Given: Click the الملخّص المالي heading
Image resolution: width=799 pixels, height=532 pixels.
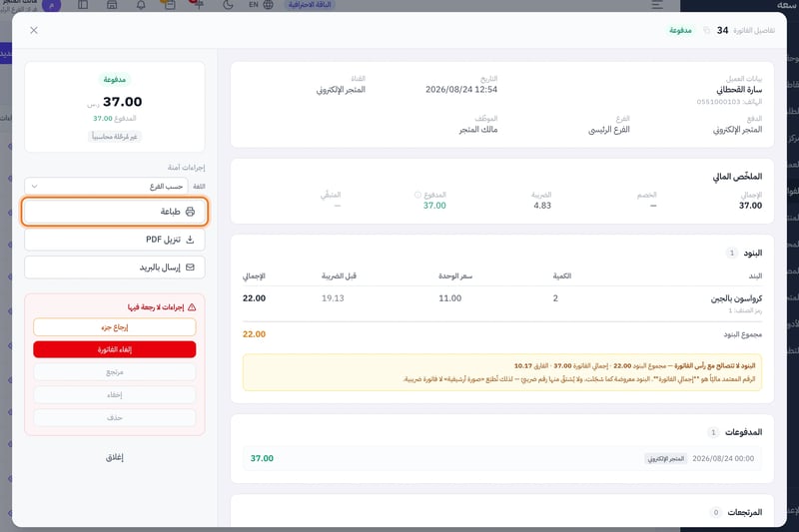Looking at the screenshot, I should point(737,176).
